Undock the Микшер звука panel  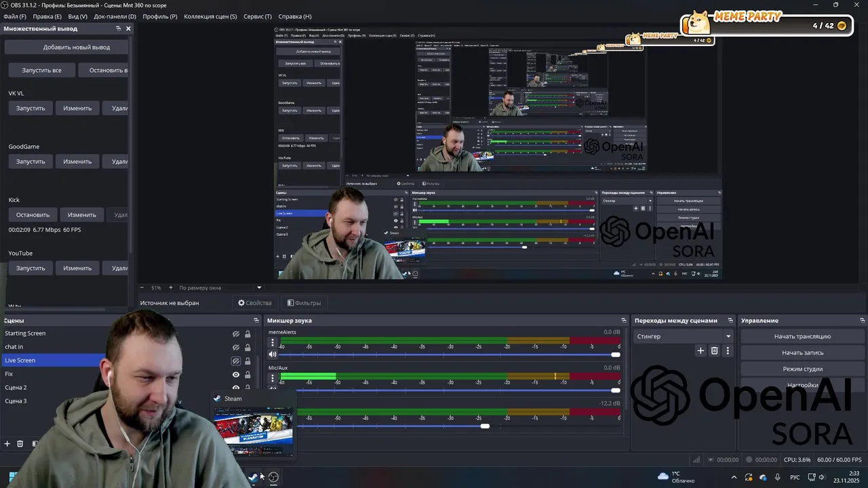(x=624, y=321)
